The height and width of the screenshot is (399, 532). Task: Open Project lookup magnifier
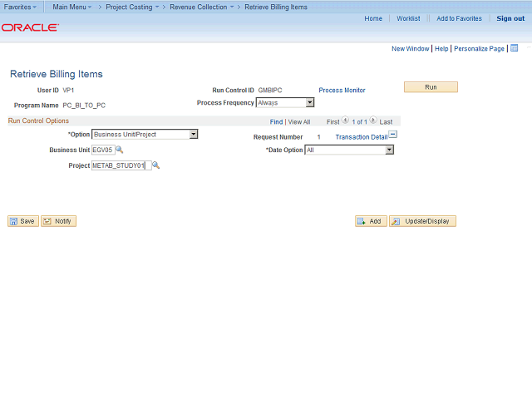point(155,165)
